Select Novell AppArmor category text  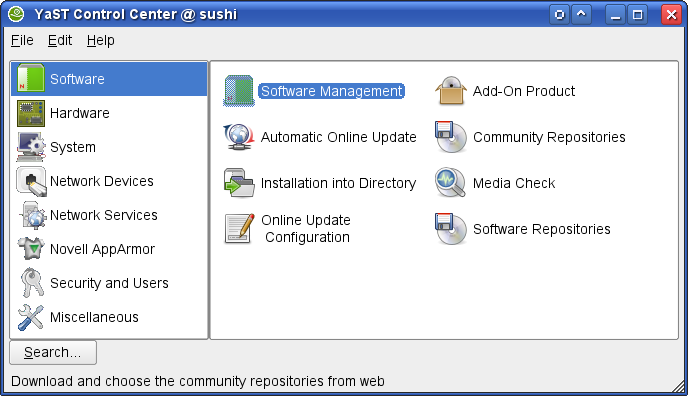click(x=102, y=249)
